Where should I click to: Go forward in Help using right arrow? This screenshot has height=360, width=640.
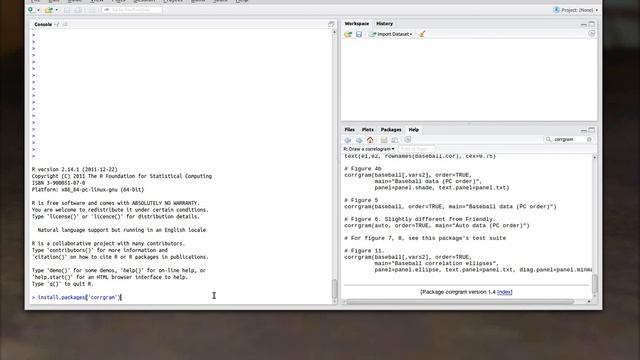coord(359,140)
